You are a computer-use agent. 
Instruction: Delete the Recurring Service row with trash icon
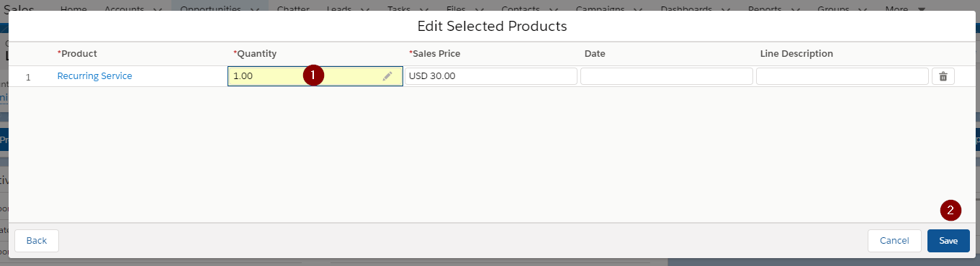[943, 76]
